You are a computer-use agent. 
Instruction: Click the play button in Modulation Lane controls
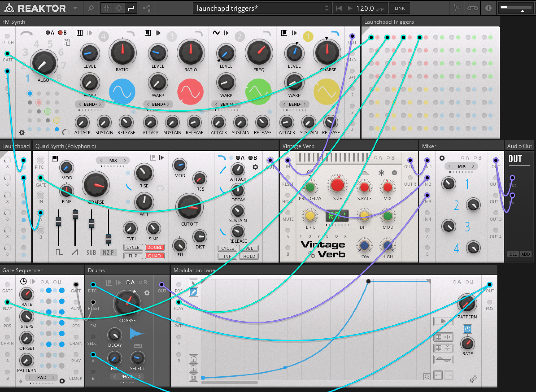coord(443,321)
